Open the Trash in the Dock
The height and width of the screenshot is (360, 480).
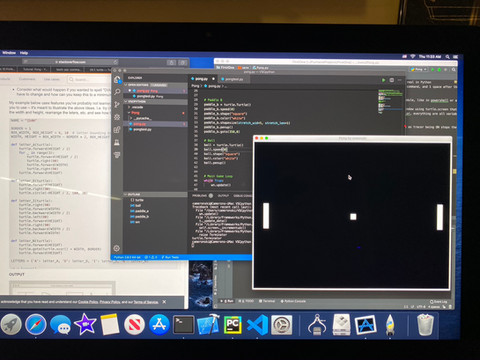425,324
